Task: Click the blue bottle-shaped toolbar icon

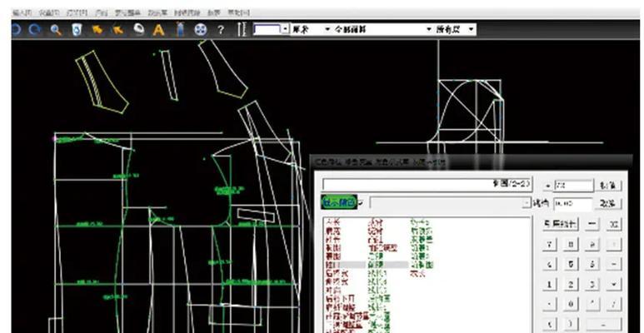Action: 180,30
